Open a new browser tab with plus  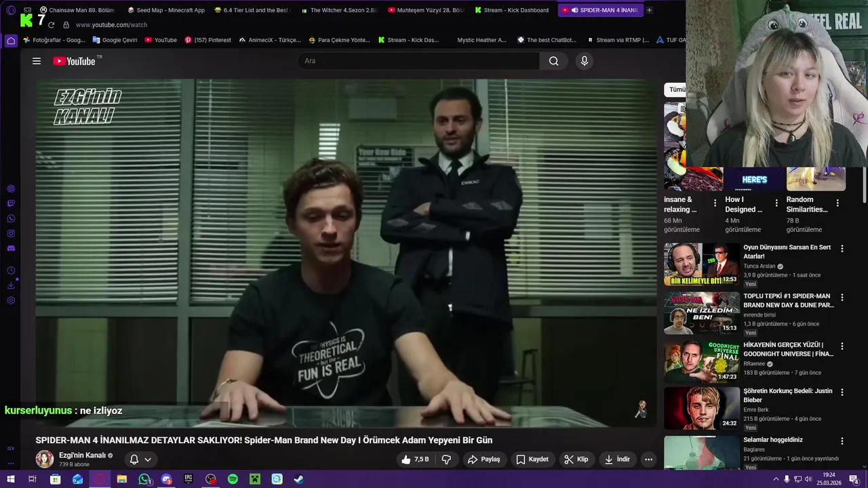[649, 10]
